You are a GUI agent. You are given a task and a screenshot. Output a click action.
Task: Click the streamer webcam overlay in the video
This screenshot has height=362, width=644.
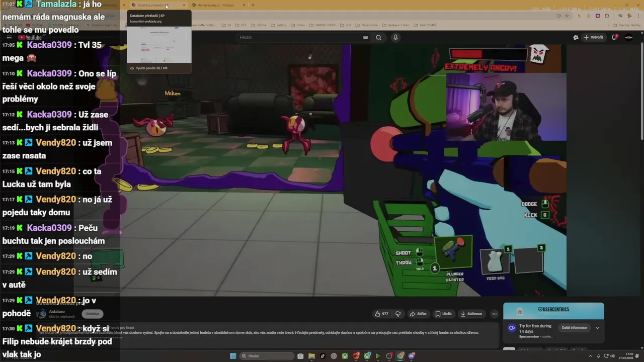[x=506, y=108]
